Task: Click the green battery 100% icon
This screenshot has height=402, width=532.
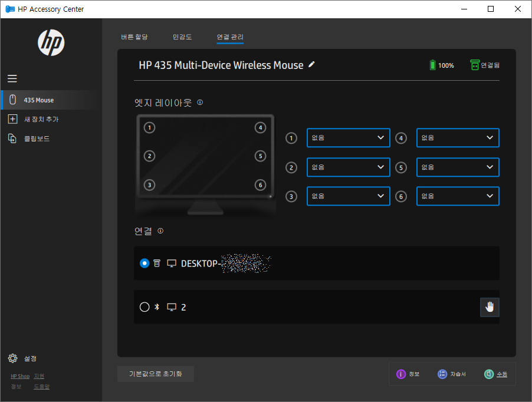Action: 432,65
